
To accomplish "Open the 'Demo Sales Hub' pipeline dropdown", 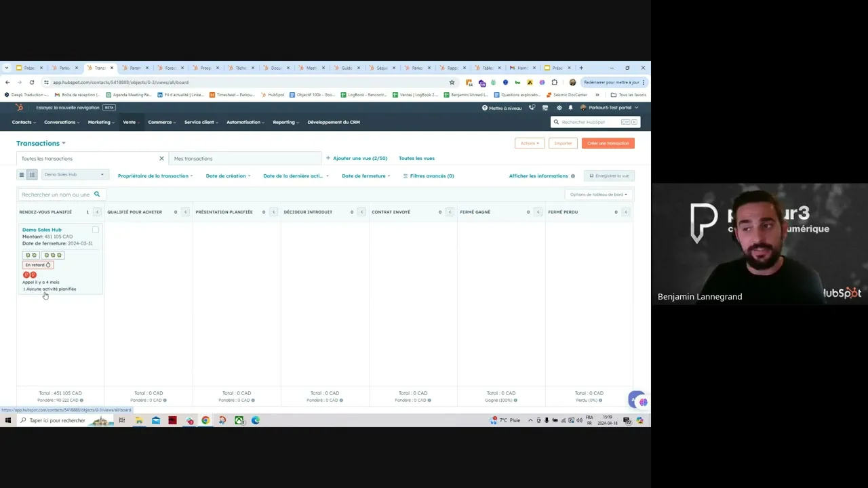I will (x=75, y=175).
